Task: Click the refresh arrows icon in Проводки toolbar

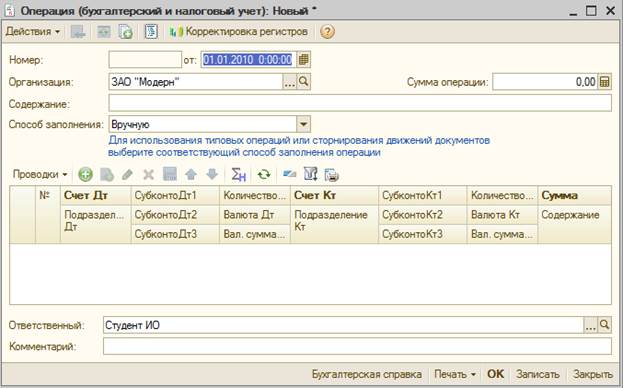Action: point(264,174)
